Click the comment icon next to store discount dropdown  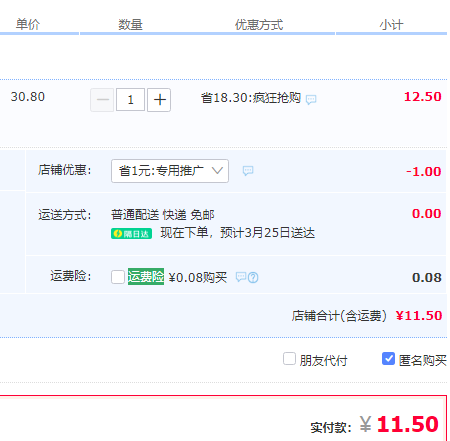(x=248, y=171)
